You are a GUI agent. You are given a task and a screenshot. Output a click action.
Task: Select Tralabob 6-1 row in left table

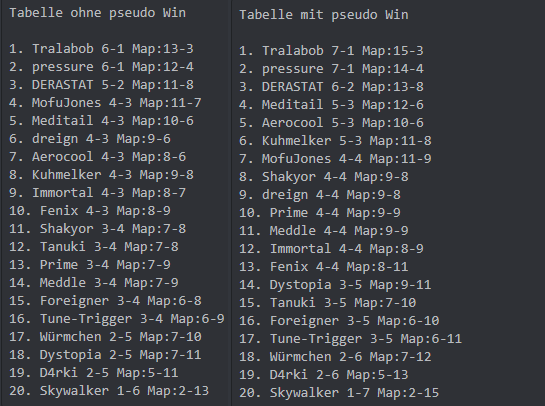coord(101,49)
